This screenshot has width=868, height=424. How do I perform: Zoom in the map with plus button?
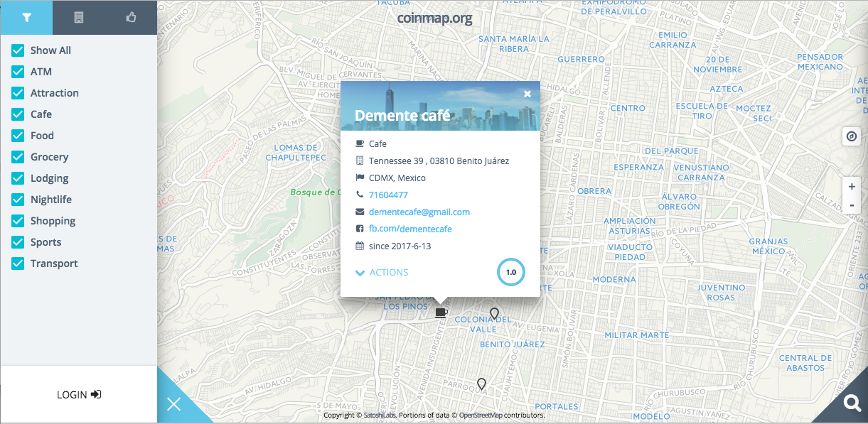click(851, 187)
